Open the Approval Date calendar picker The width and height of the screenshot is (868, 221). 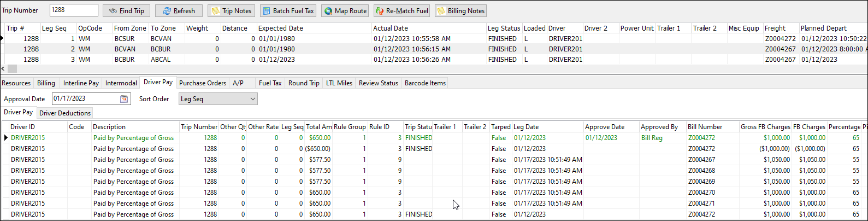[x=124, y=99]
